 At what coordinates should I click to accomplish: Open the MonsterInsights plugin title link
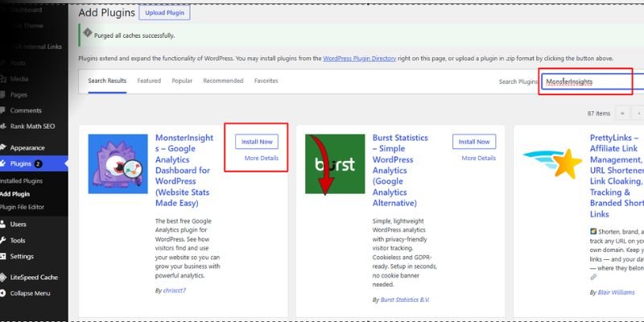(x=184, y=170)
